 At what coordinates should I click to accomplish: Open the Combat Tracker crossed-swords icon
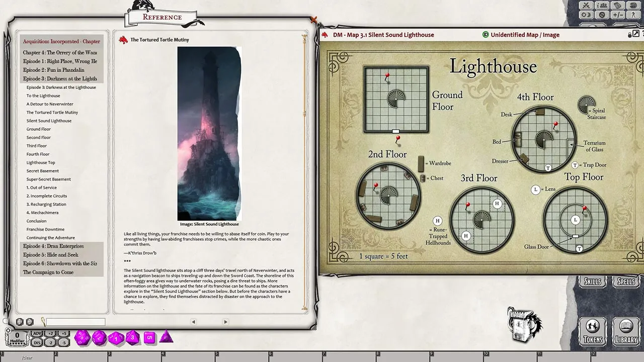[586, 6]
